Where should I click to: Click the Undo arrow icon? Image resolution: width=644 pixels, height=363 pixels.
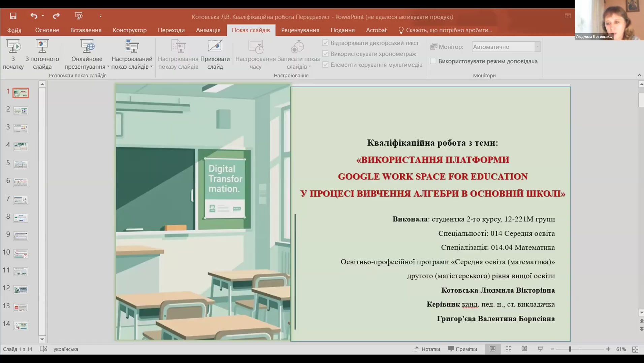(33, 16)
